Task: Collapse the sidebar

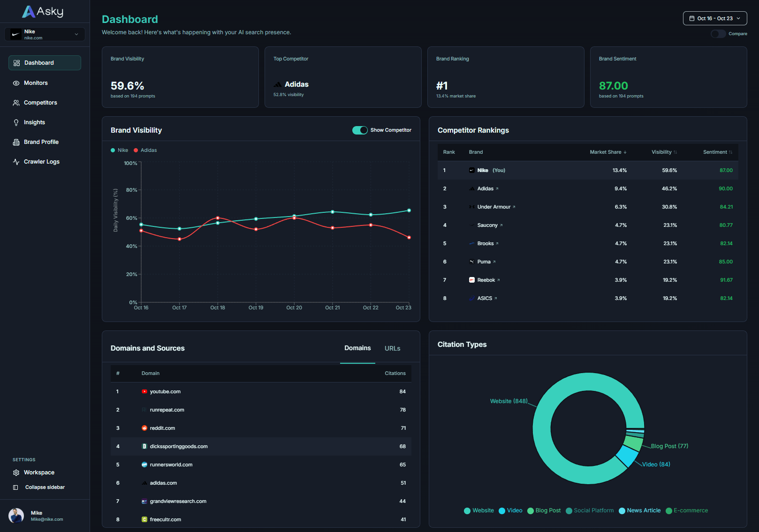Action: [x=45, y=487]
